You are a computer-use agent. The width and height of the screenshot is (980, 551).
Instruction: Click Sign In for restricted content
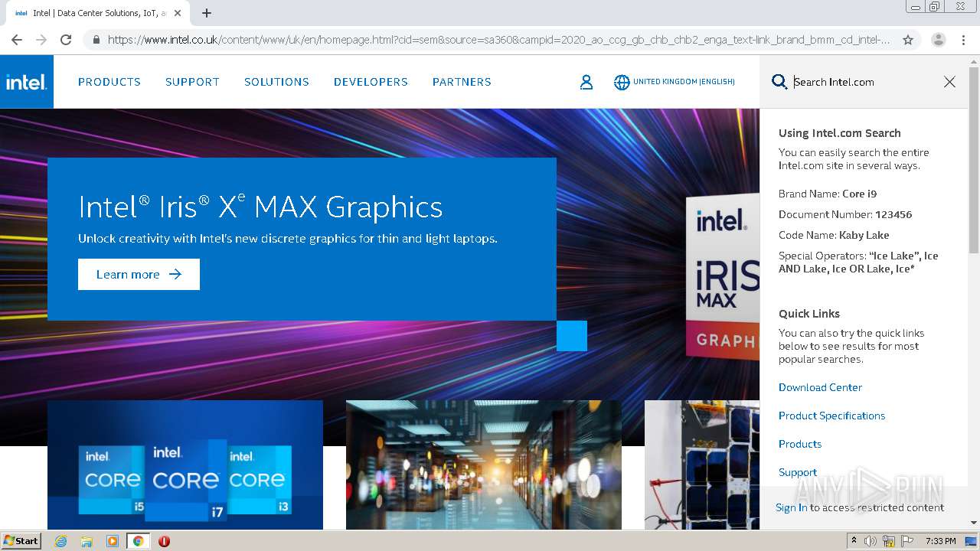point(791,507)
